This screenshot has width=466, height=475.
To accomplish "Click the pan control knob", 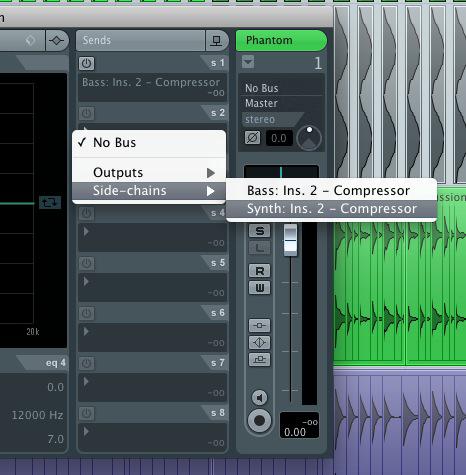I will click(x=309, y=138).
